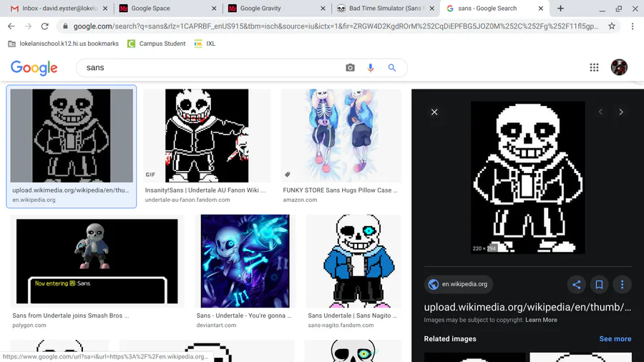
Task: Close the image preview panel
Action: tap(434, 112)
